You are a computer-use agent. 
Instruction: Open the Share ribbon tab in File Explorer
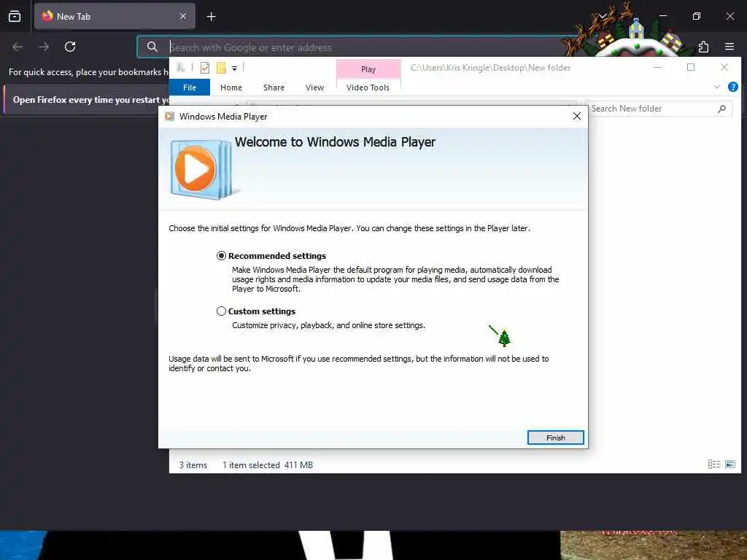click(x=274, y=87)
